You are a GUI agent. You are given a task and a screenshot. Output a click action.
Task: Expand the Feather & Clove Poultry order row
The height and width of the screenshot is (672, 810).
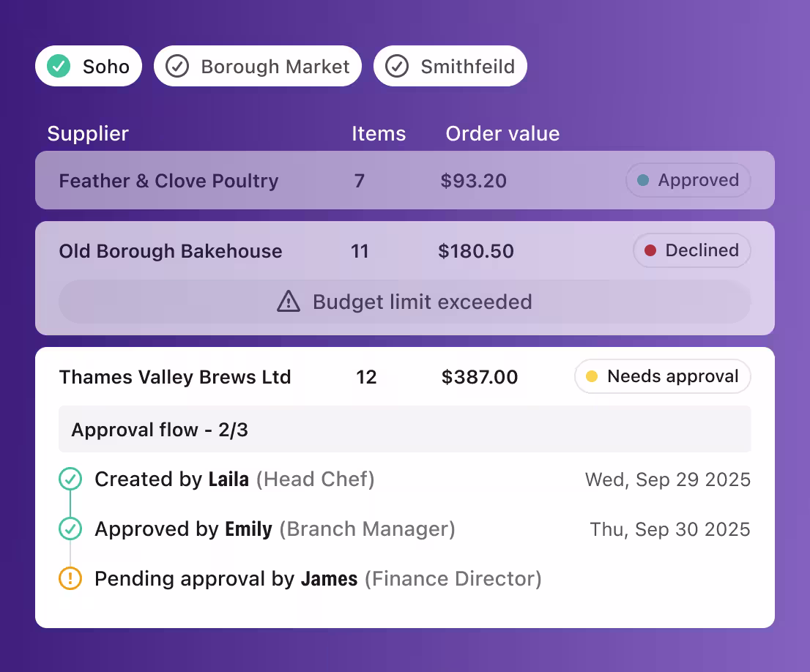[x=405, y=180]
